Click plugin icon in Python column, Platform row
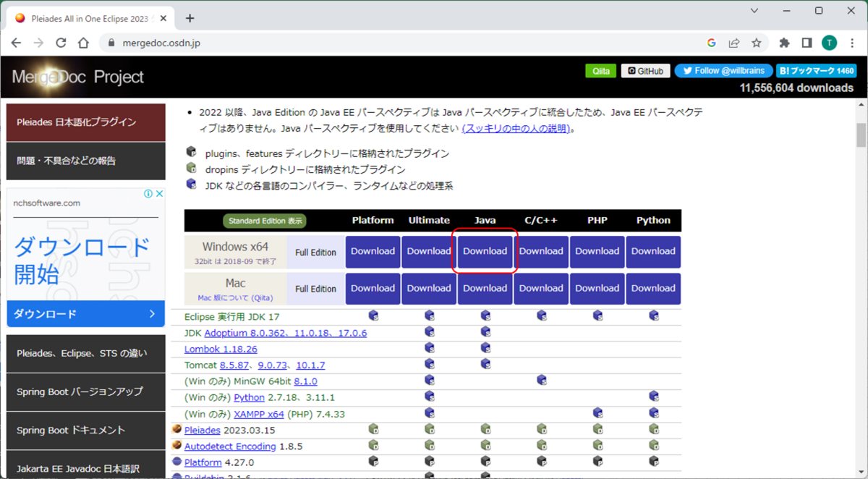 pos(654,461)
